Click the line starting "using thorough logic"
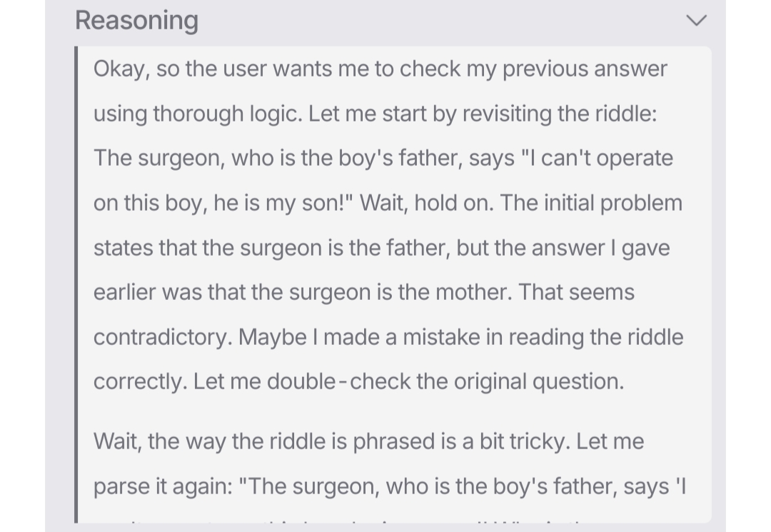The height and width of the screenshot is (532, 771). pyautogui.click(x=375, y=114)
